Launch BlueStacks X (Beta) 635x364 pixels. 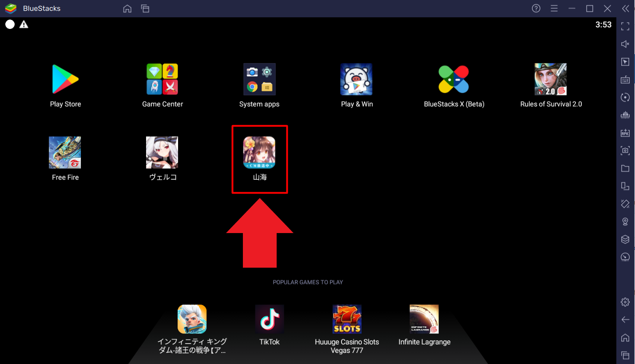click(454, 79)
